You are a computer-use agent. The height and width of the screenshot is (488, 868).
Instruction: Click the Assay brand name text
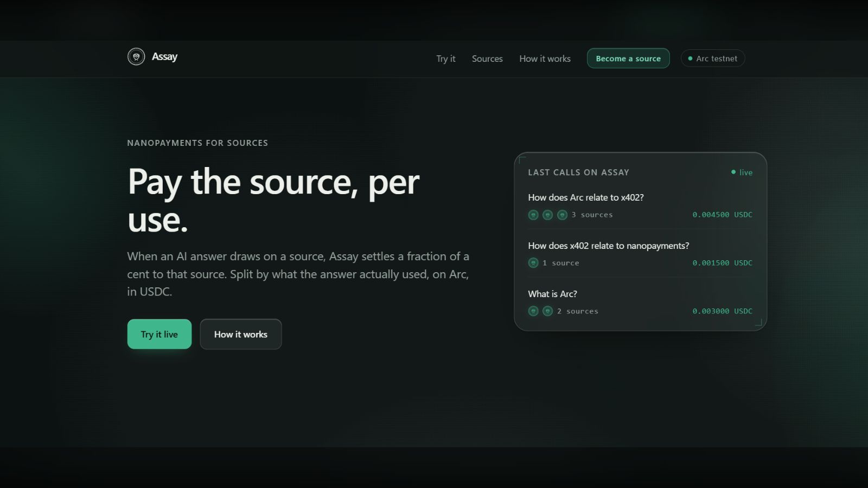[x=164, y=56]
